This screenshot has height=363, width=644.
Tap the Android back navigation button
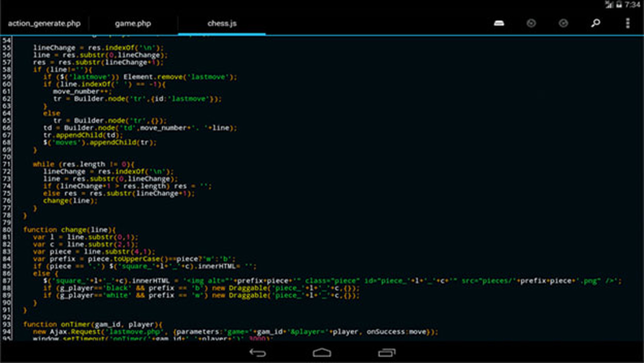coord(257,352)
